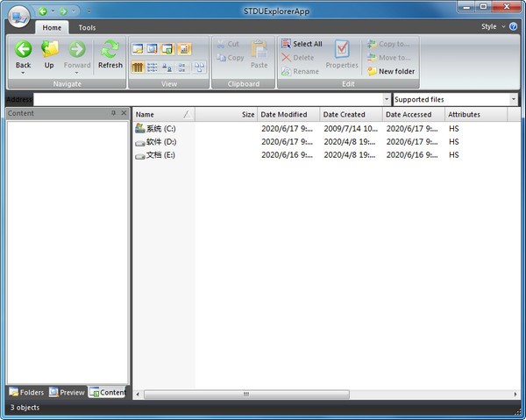Viewport: 526px width, 420px height.
Task: Open the Supported files filter dropdown
Action: pyautogui.click(x=513, y=100)
